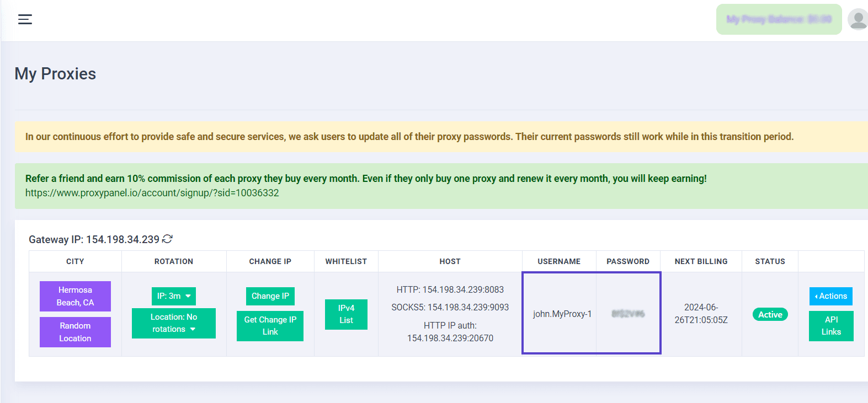
Task: Click Get Change IP Link button
Action: (270, 326)
